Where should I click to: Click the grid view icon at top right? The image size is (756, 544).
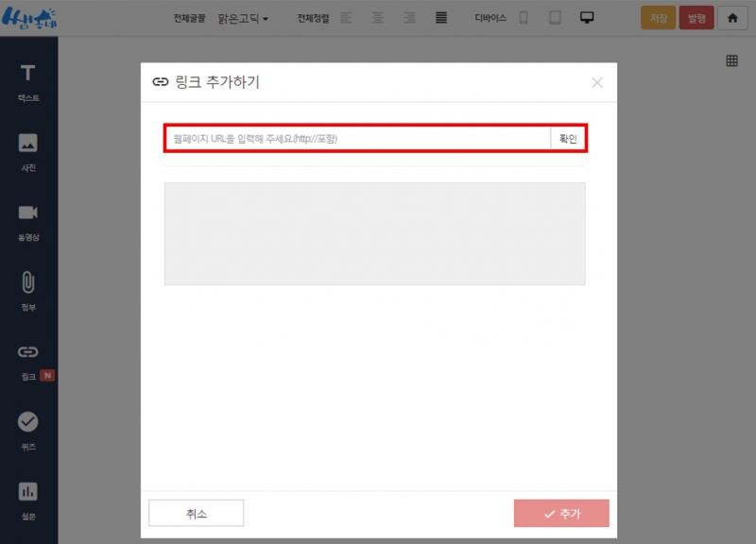point(731,60)
